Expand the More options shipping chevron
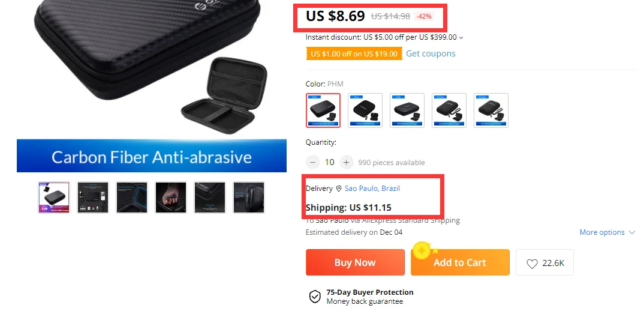 pos(632,232)
